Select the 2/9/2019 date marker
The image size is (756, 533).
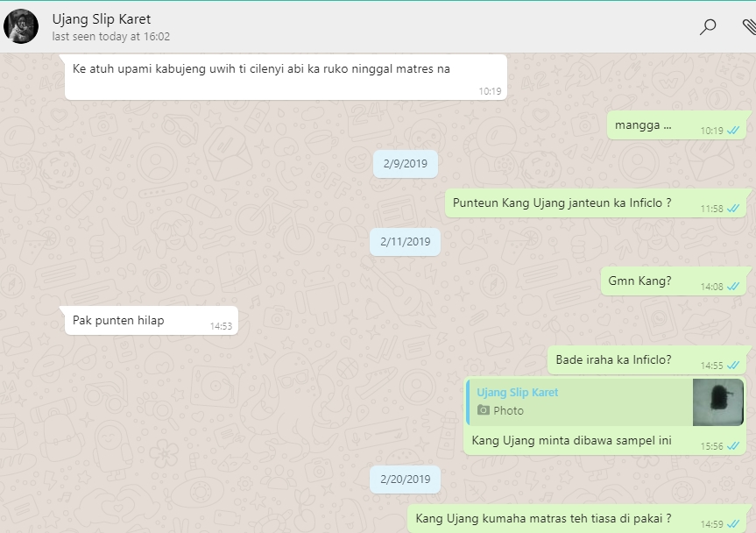[x=405, y=164]
